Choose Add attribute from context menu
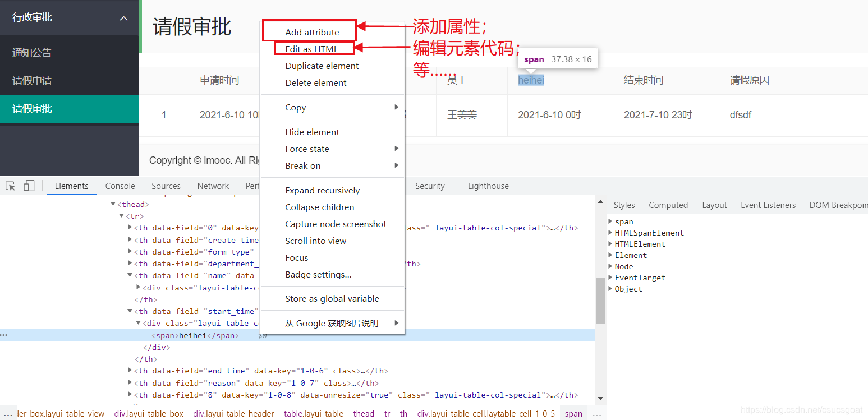This screenshot has width=868, height=420. point(312,32)
